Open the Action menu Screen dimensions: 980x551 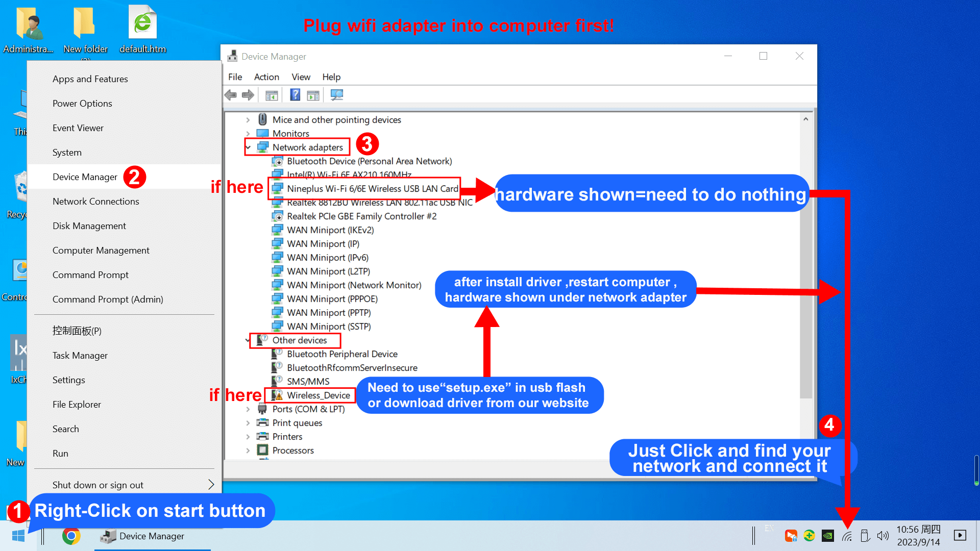(x=266, y=77)
